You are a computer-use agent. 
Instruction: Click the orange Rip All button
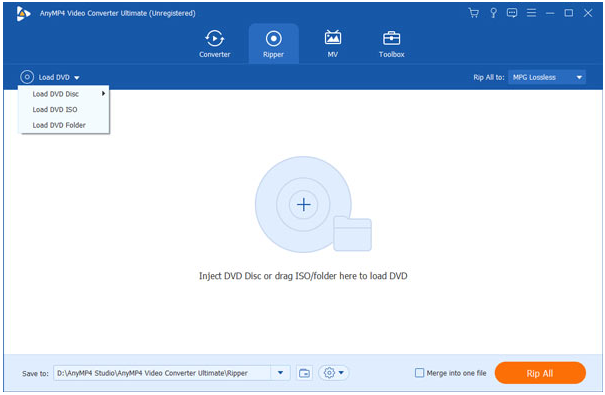540,373
